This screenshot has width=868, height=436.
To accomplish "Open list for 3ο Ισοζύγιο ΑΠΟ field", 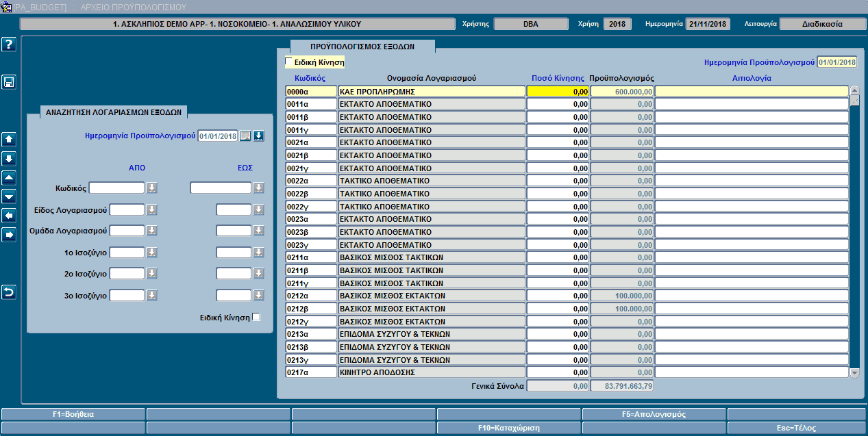I will 152,296.
